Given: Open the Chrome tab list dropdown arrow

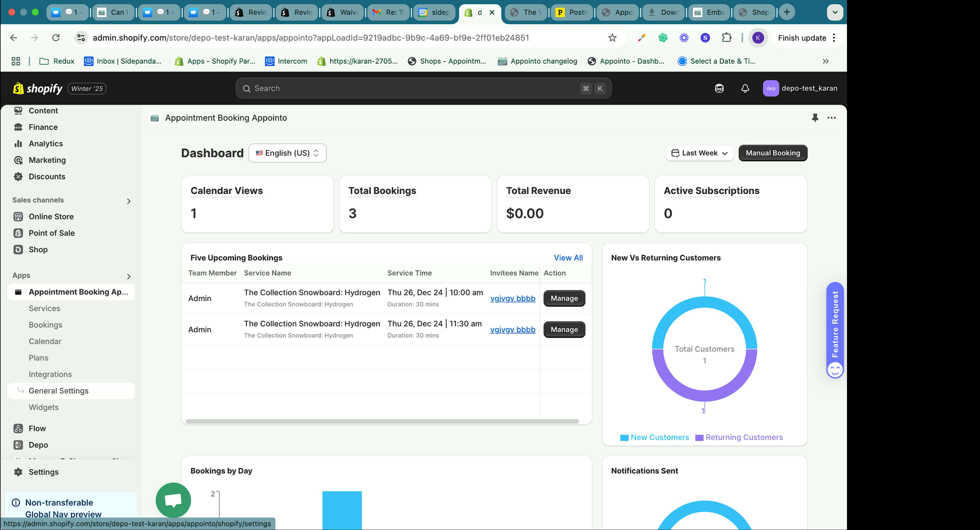Looking at the screenshot, I should [835, 12].
